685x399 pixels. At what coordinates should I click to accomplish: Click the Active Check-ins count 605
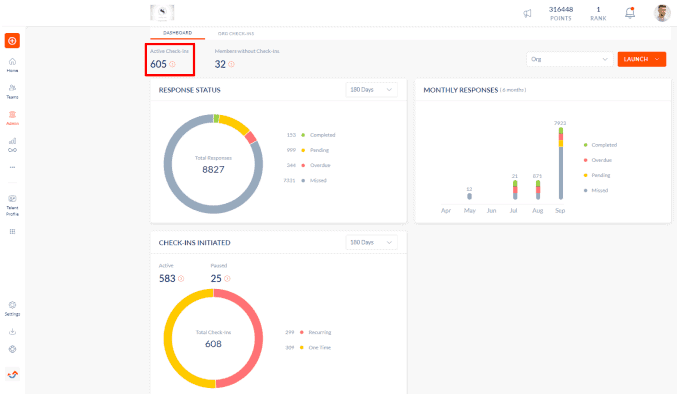[x=158, y=64]
